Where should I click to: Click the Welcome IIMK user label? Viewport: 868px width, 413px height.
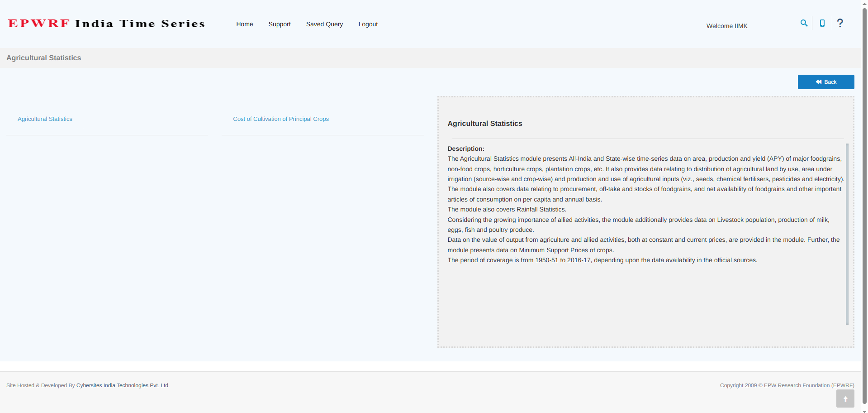click(726, 26)
